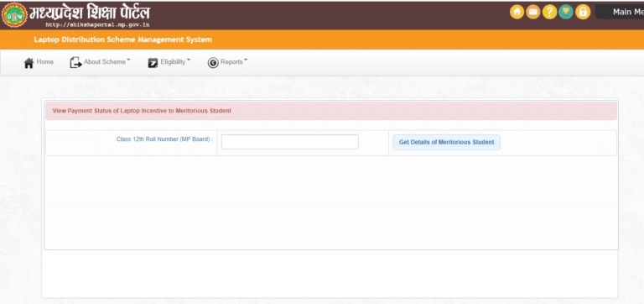Click the Laptop Distribution Scheme Management System title
The width and height of the screenshot is (644, 304).
[x=122, y=40]
